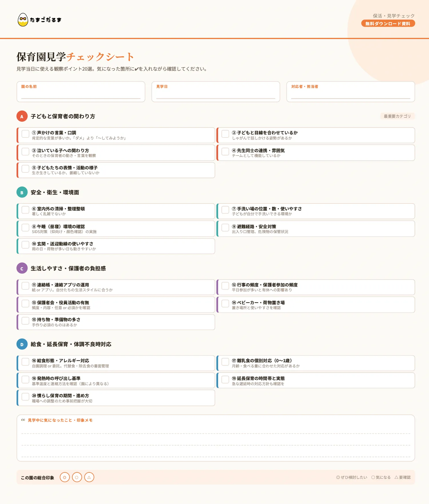Click the 園の名前 input field
Image resolution: width=429 pixels, height=504 pixels.
pyautogui.click(x=81, y=92)
